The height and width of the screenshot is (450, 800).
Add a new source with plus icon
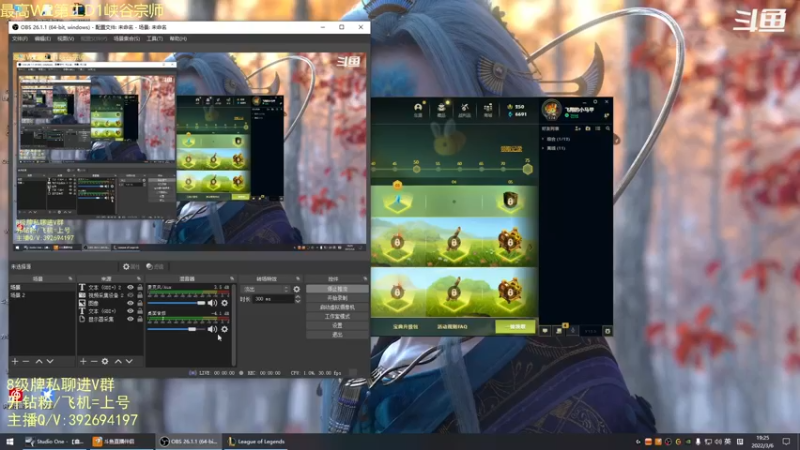(83, 361)
